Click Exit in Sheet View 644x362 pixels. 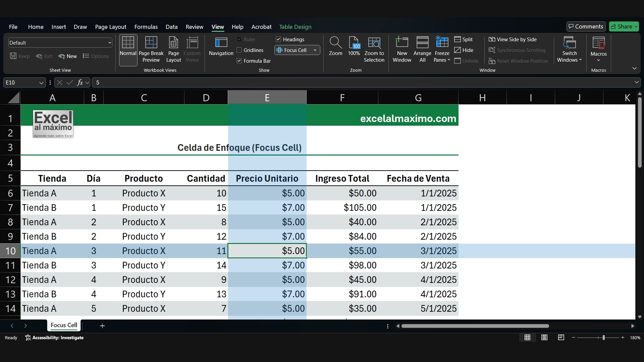[44, 56]
